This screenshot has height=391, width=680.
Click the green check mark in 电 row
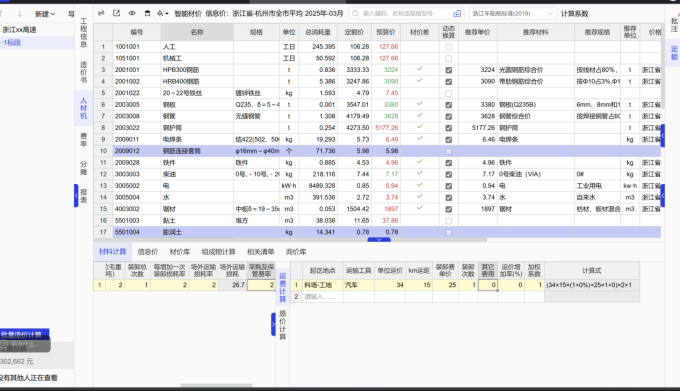click(x=419, y=185)
